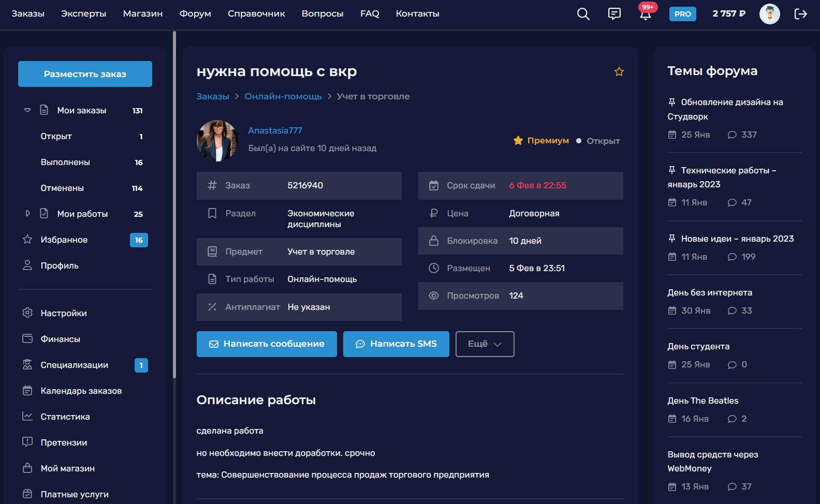Open the messages chat icon
Screen dimensions: 820x504
pos(614,14)
